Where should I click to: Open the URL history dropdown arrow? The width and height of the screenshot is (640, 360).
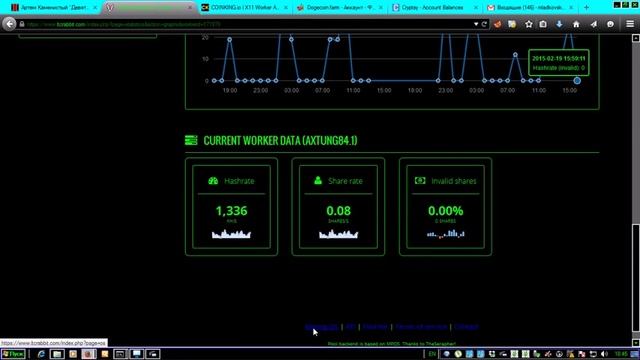tap(476, 24)
